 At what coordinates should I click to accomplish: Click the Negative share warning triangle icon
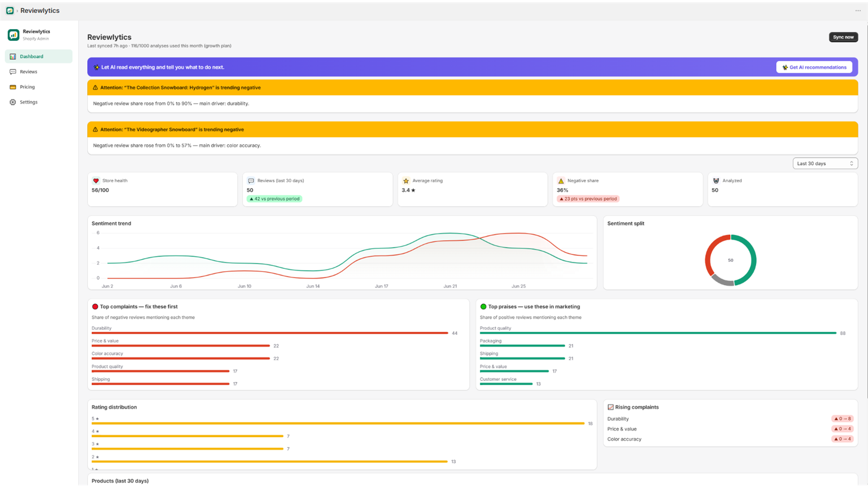point(561,181)
